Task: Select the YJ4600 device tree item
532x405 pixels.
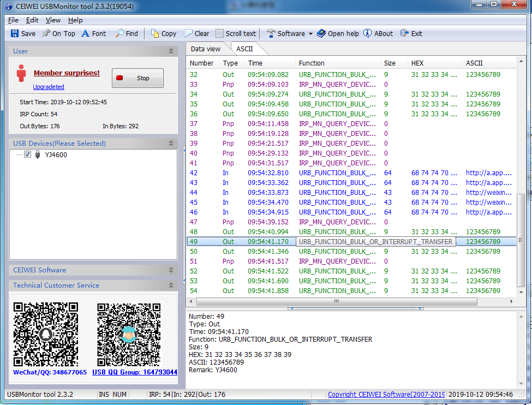Action: pyautogui.click(x=56, y=155)
